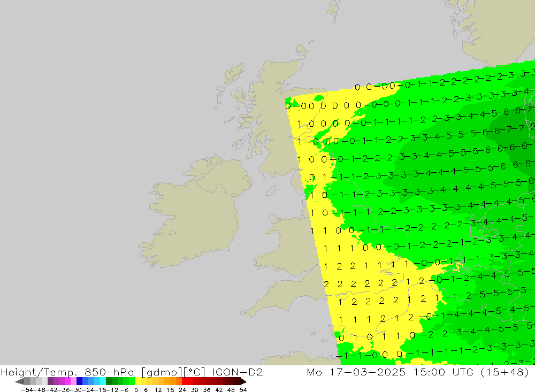
Task: Pick the bright yellow swatch above label 0
Action: (138, 381)
